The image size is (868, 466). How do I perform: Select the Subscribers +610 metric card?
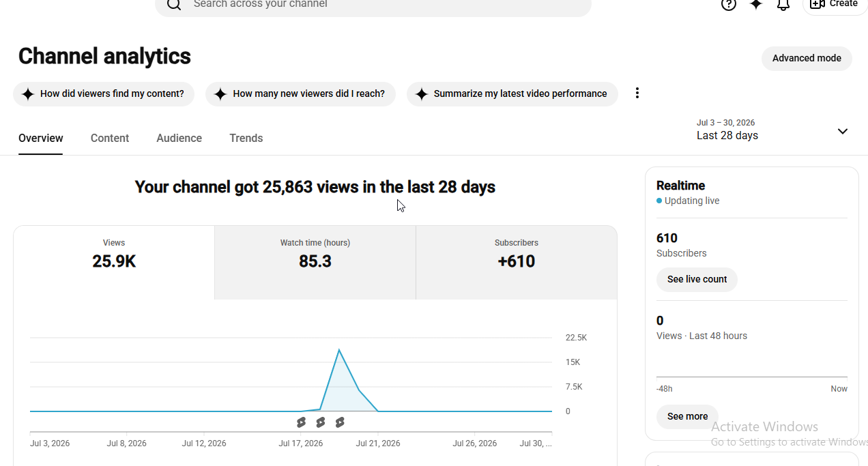tap(517, 263)
